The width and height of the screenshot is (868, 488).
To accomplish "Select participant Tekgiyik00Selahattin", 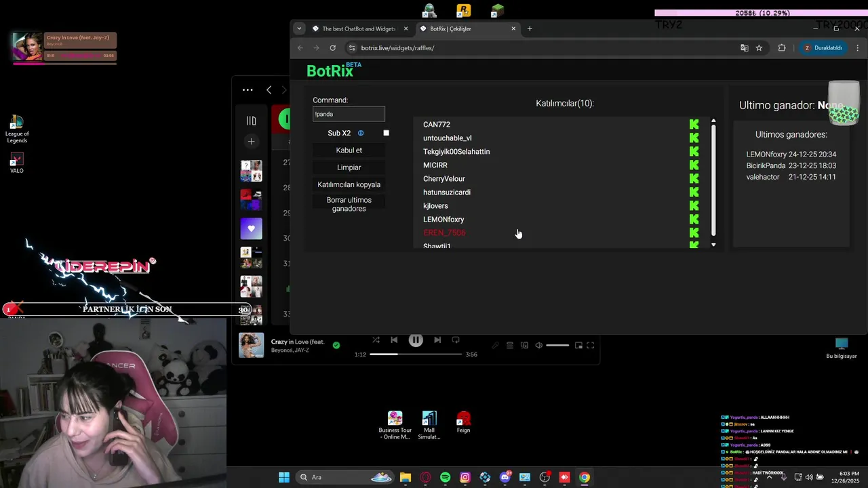I will click(456, 152).
